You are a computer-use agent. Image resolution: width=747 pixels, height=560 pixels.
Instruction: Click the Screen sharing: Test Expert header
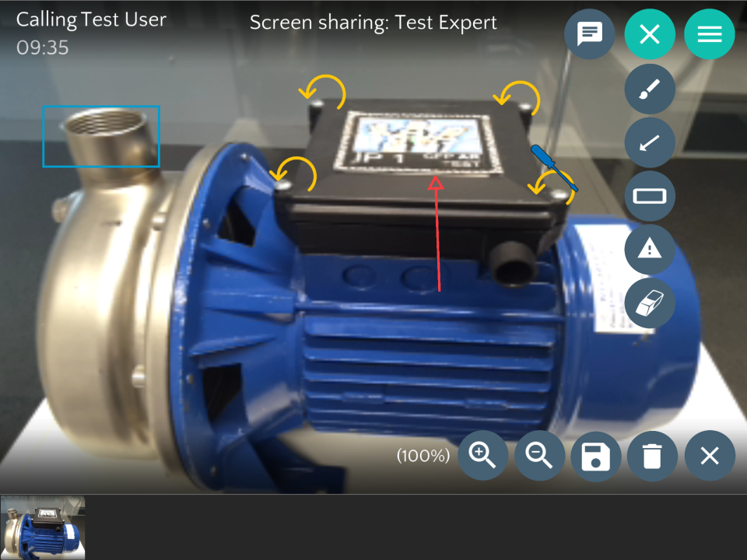coord(373,23)
